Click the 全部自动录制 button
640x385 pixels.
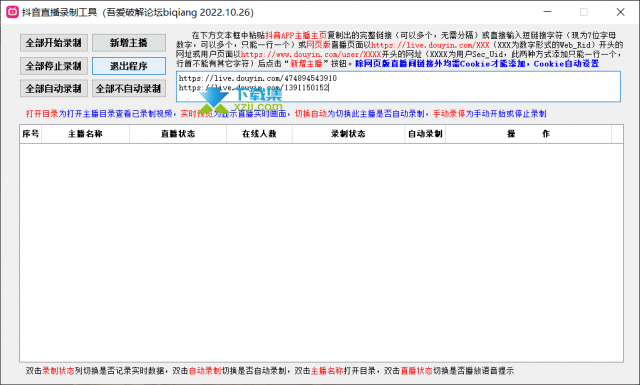[x=54, y=89]
